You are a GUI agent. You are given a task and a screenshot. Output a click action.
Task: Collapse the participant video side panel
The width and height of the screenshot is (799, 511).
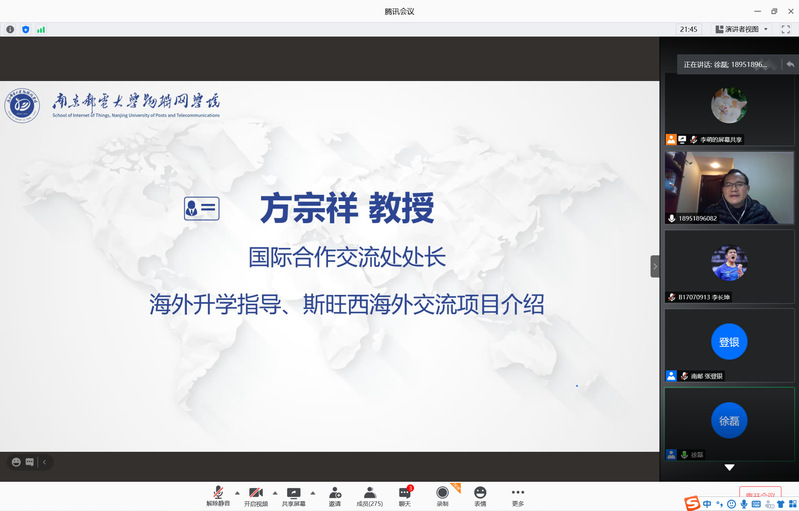coord(655,266)
